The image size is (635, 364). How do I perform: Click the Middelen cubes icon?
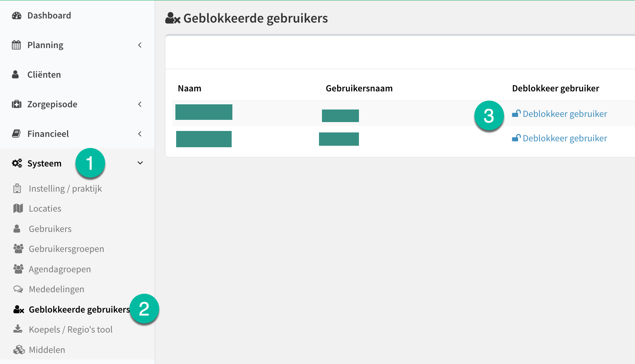click(x=19, y=350)
